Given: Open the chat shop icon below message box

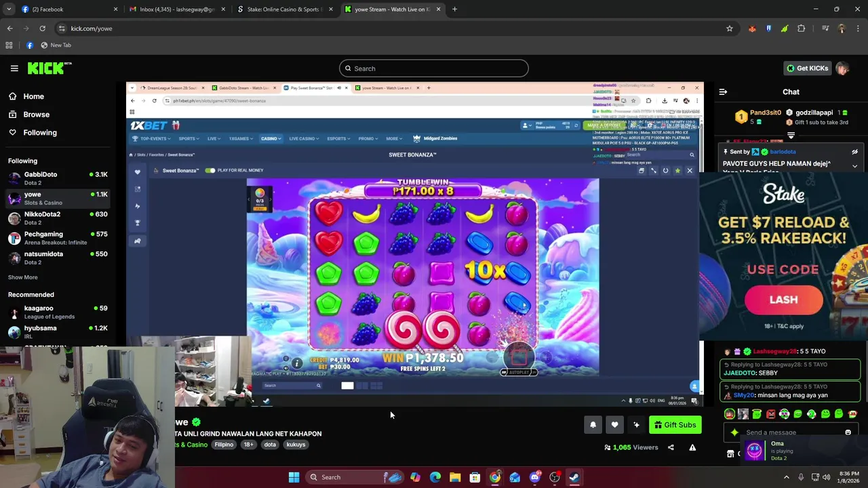Looking at the screenshot, I should pos(730,453).
